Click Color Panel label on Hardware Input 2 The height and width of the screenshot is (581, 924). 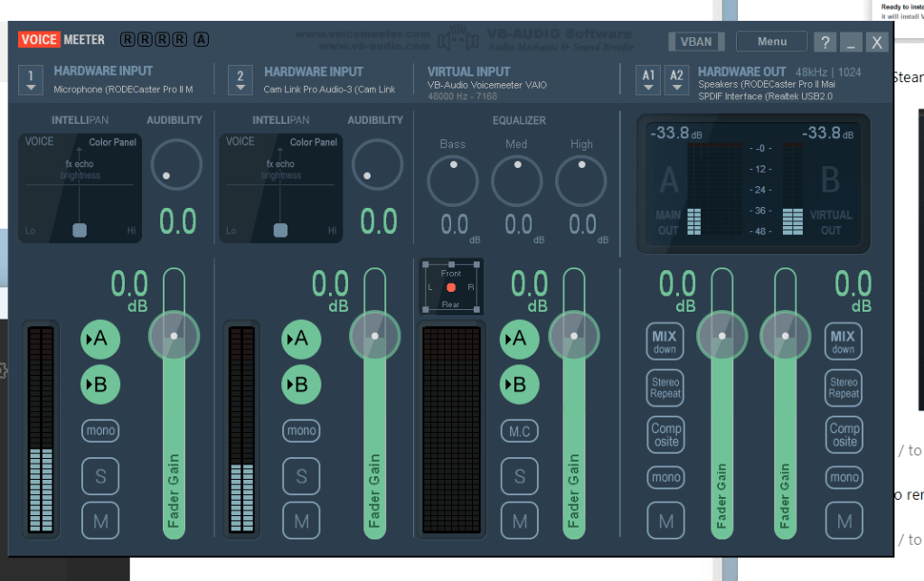[314, 142]
